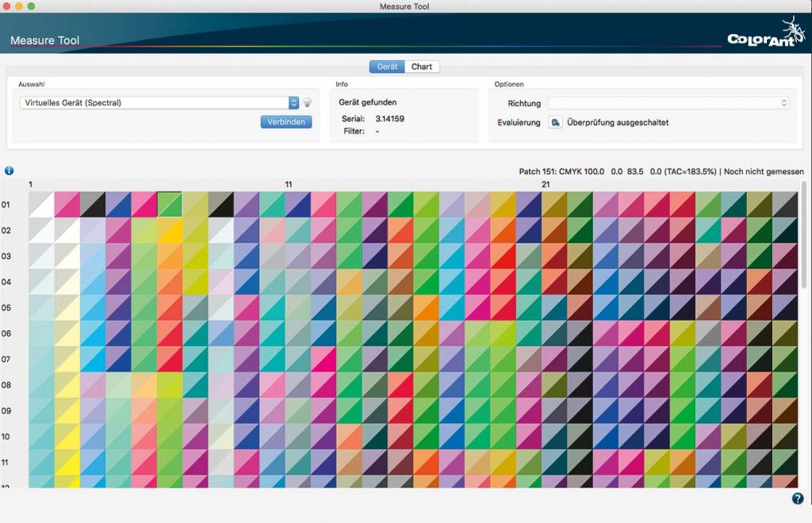Click the Evaluierung settings icon
Viewport: 812px width, 523px height.
556,123
